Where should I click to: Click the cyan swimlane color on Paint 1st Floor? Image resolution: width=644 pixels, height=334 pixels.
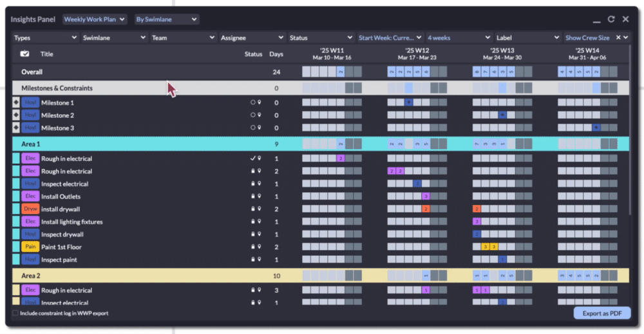[x=16, y=247]
